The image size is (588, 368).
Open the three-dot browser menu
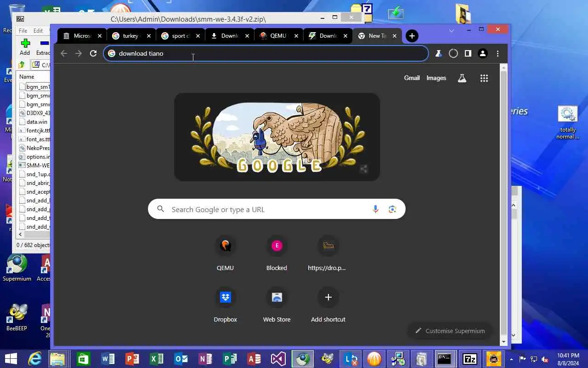[x=498, y=53]
